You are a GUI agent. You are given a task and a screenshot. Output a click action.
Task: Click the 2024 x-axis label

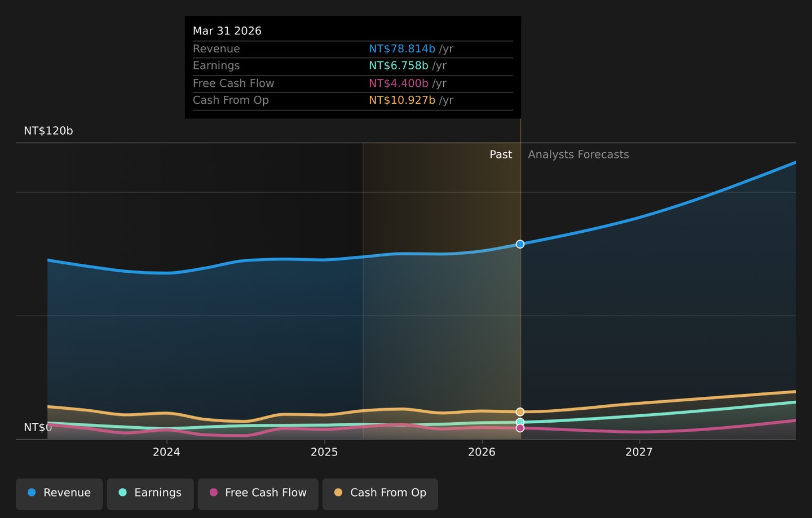[166, 452]
